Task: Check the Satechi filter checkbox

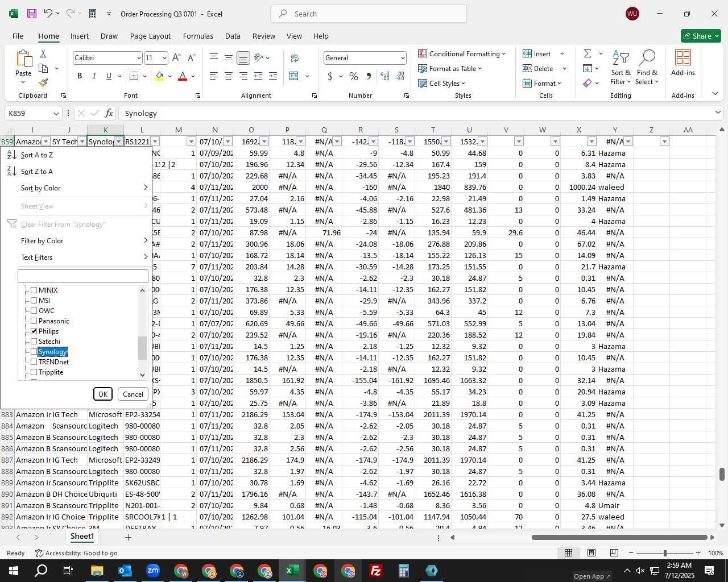Action: coord(34,341)
